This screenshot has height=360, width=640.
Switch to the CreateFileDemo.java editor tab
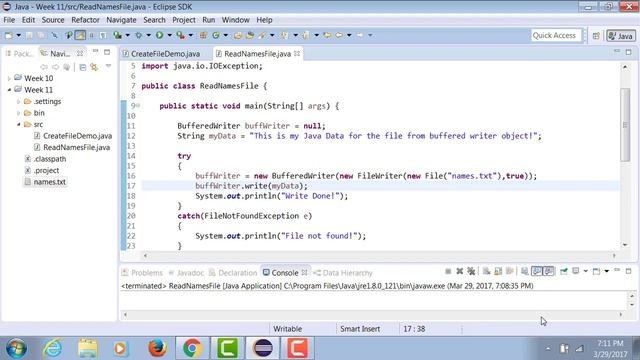(162, 54)
